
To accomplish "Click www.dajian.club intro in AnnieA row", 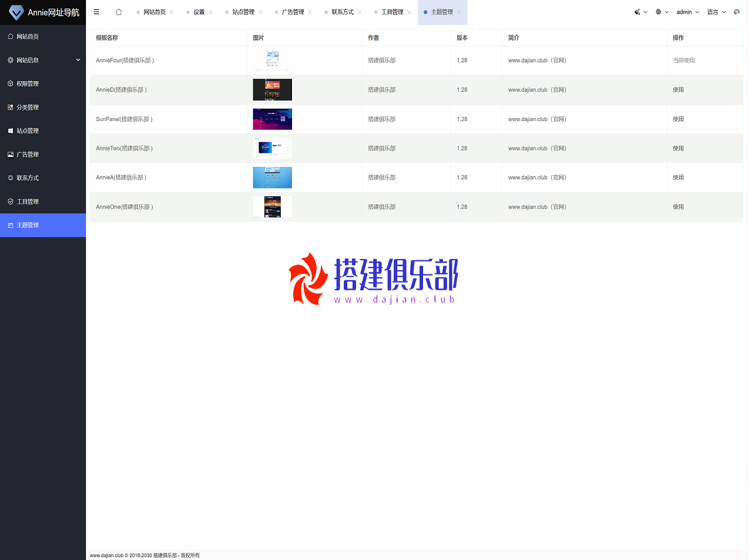I will point(537,177).
